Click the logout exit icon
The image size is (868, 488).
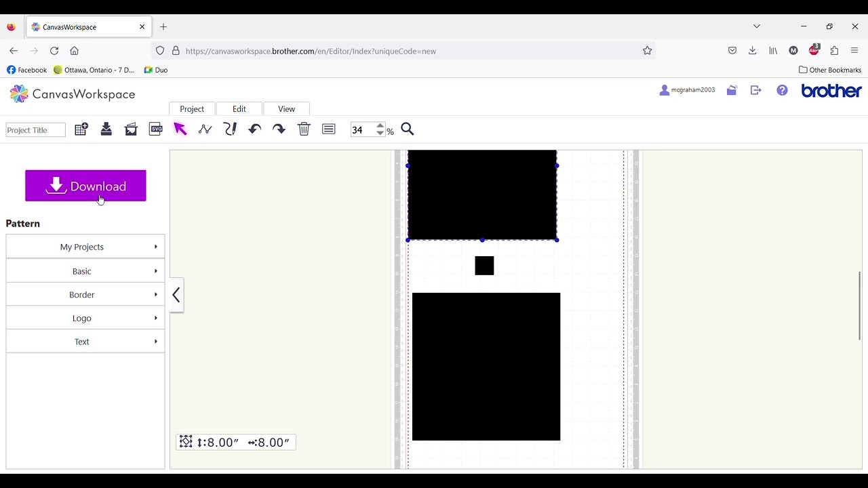click(756, 90)
